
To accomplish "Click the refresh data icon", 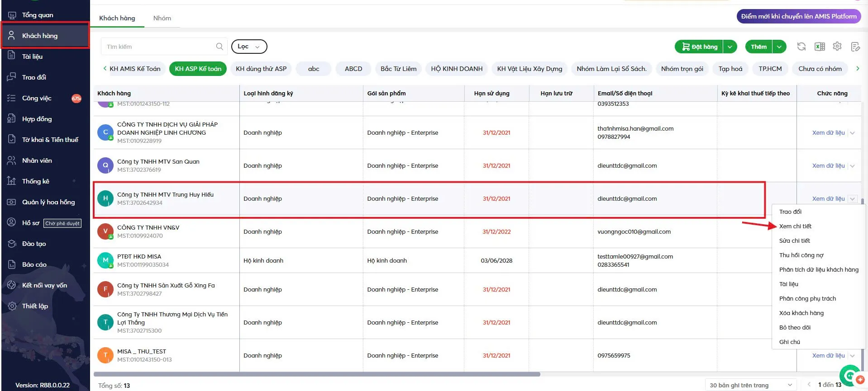I will click(x=801, y=47).
